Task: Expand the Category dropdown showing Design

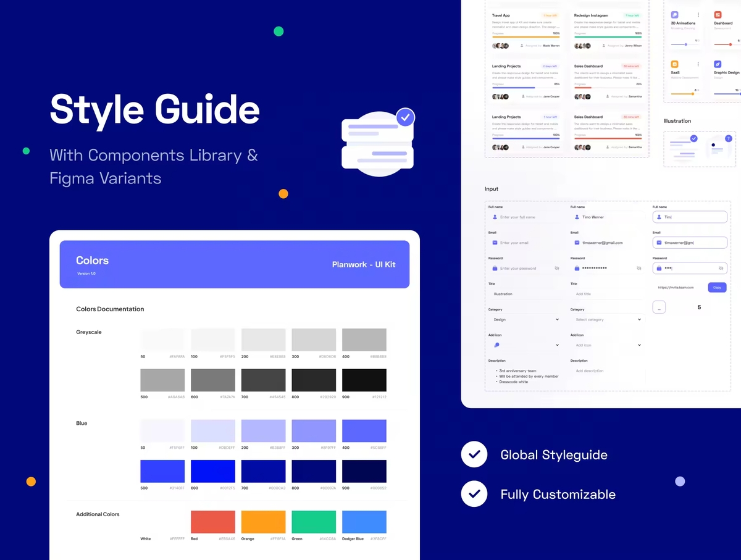Action: 556,320
